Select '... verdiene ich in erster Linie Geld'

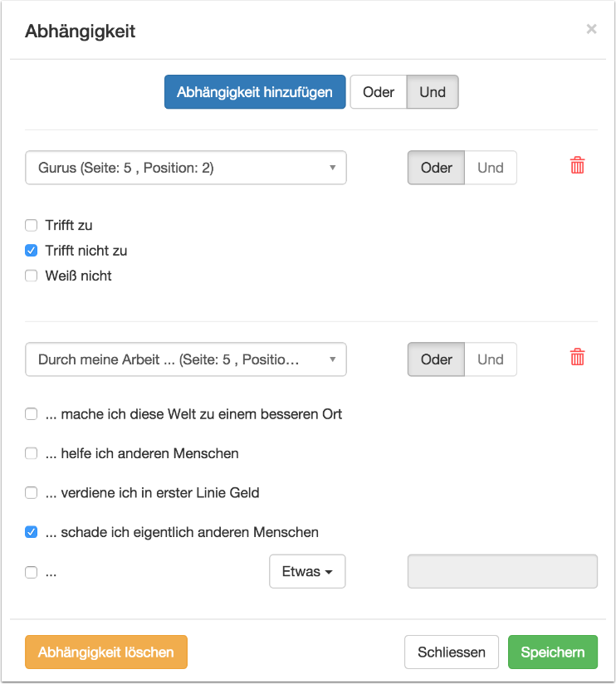(32, 492)
